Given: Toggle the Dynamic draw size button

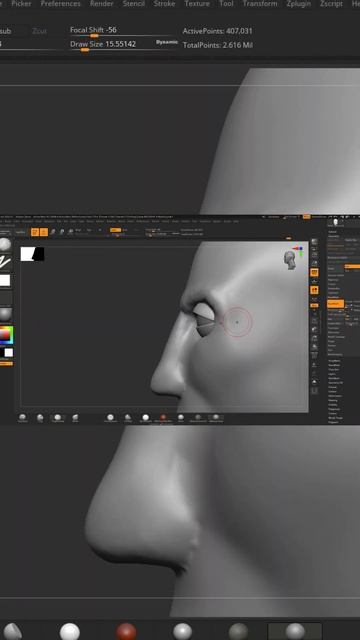Looking at the screenshot, I should (167, 42).
